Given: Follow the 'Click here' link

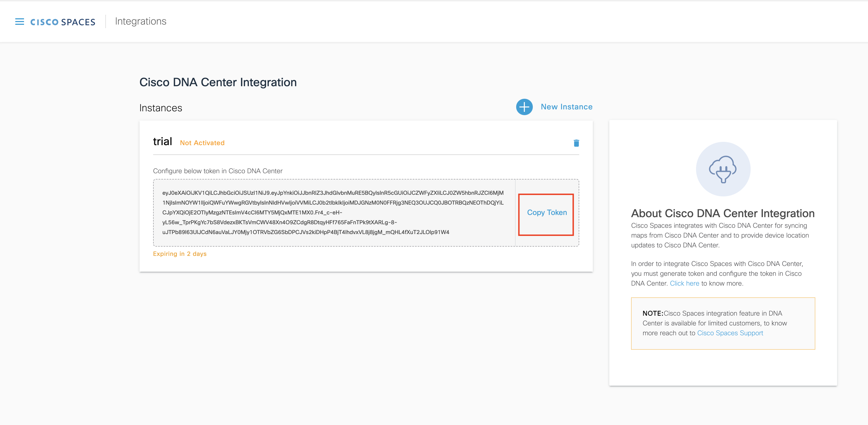Looking at the screenshot, I should (x=684, y=283).
